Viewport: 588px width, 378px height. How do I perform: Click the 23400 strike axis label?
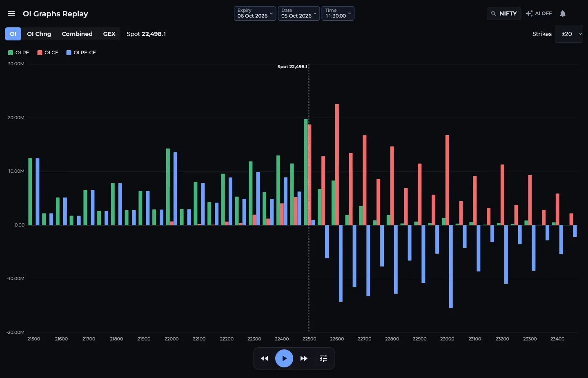coord(557,339)
